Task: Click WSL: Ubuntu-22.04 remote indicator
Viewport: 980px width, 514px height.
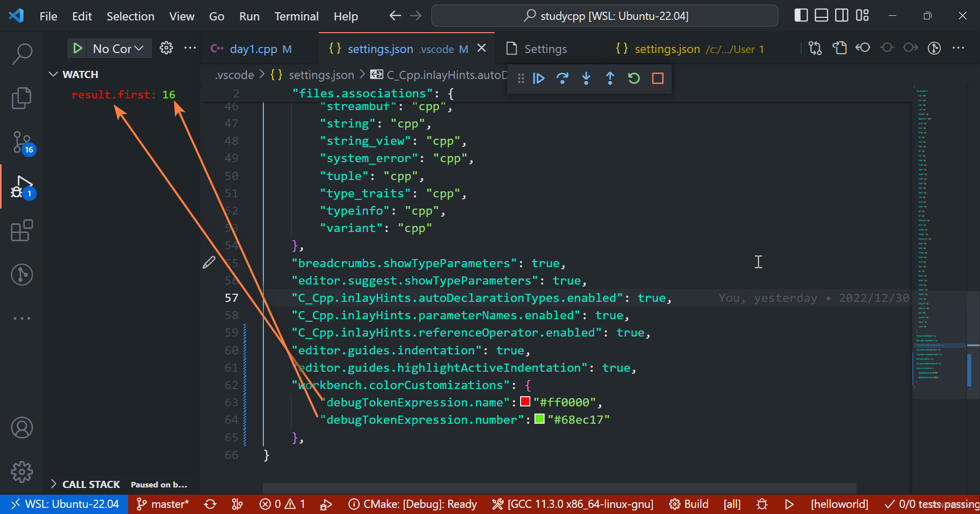Action: [x=64, y=504]
